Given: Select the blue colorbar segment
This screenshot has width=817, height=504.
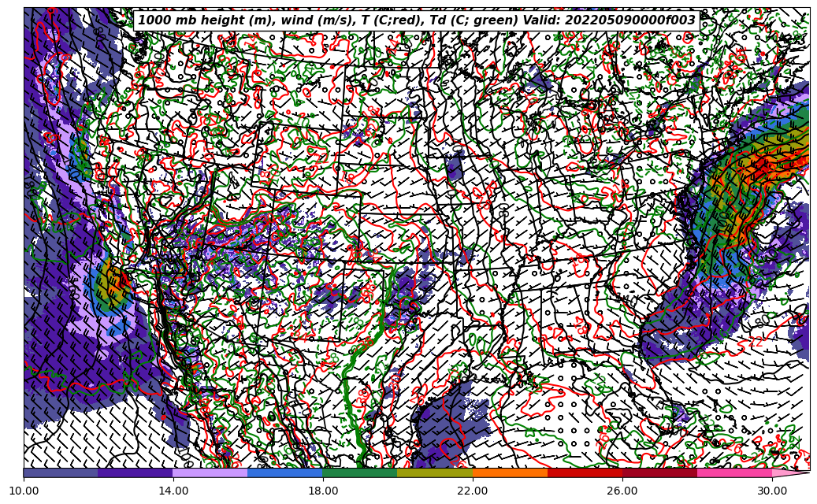Looking at the screenshot, I should coord(285,472).
